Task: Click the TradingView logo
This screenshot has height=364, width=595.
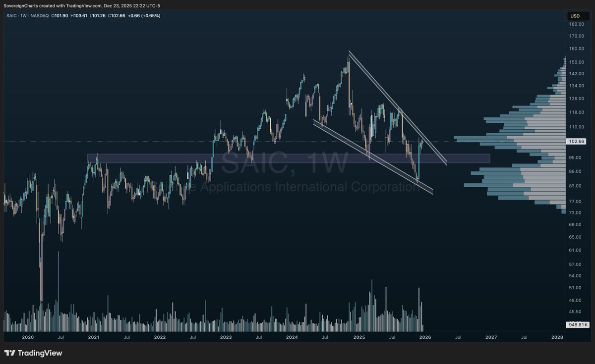Action: coord(33,353)
